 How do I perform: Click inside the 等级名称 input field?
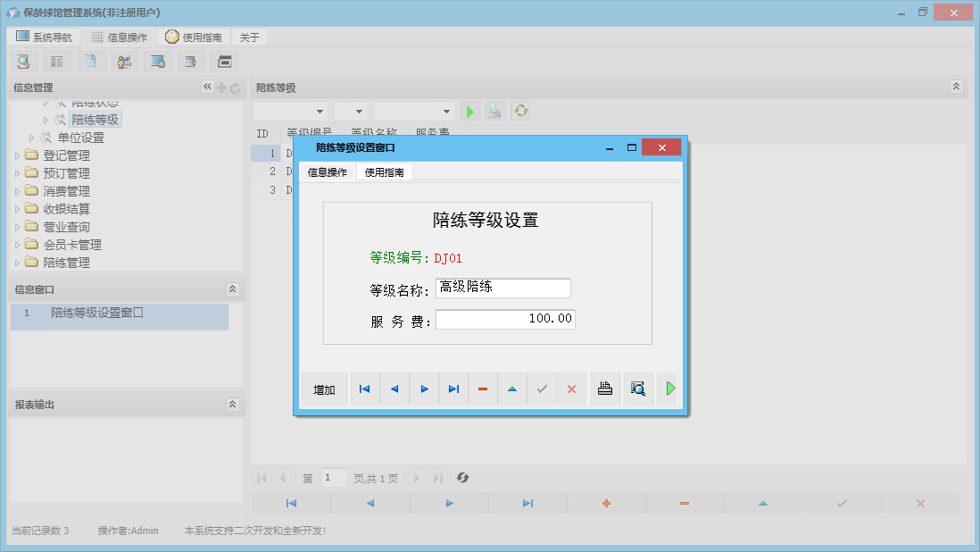[x=502, y=288]
